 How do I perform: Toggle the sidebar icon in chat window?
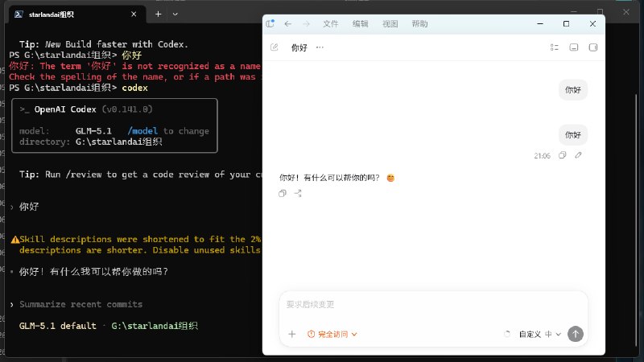pyautogui.click(x=270, y=24)
